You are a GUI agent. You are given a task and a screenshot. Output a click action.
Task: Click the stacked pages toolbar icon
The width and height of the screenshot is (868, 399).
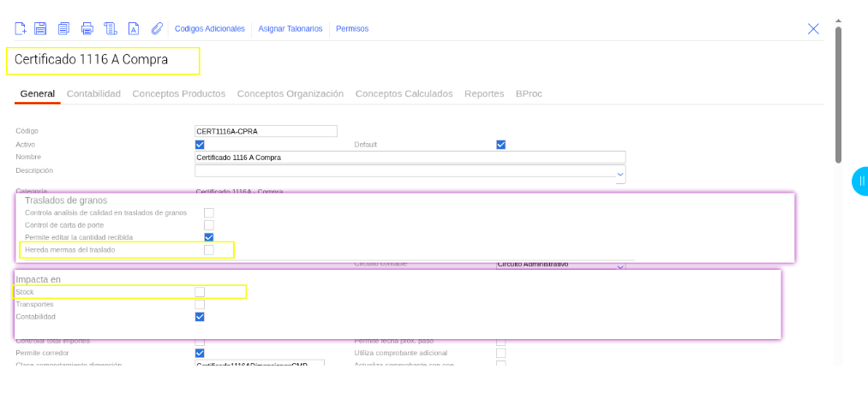[110, 28]
